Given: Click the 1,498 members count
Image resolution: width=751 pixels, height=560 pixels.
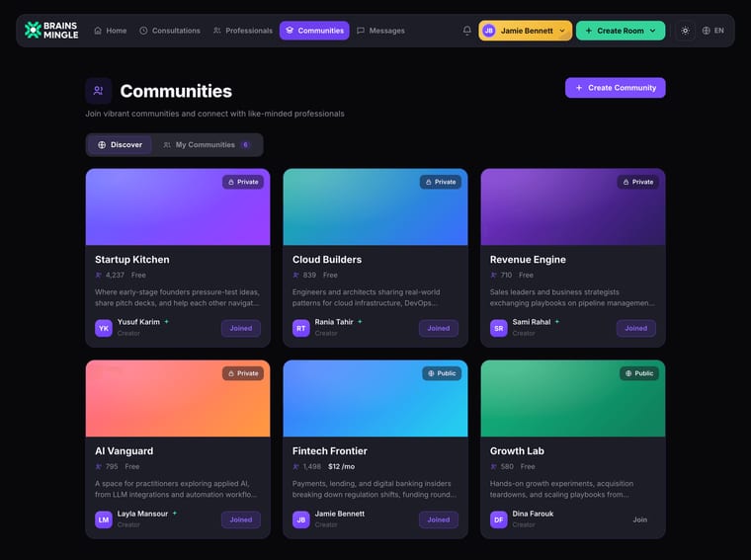Looking at the screenshot, I should pos(312,466).
